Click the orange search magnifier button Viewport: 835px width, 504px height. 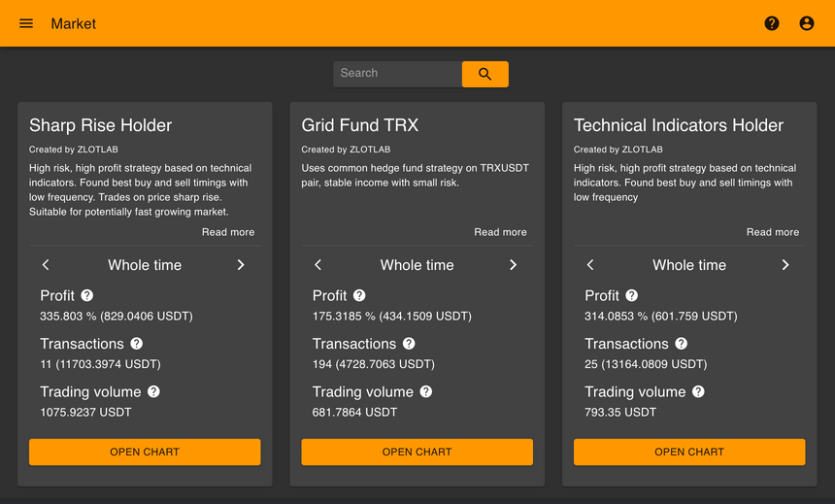click(484, 74)
